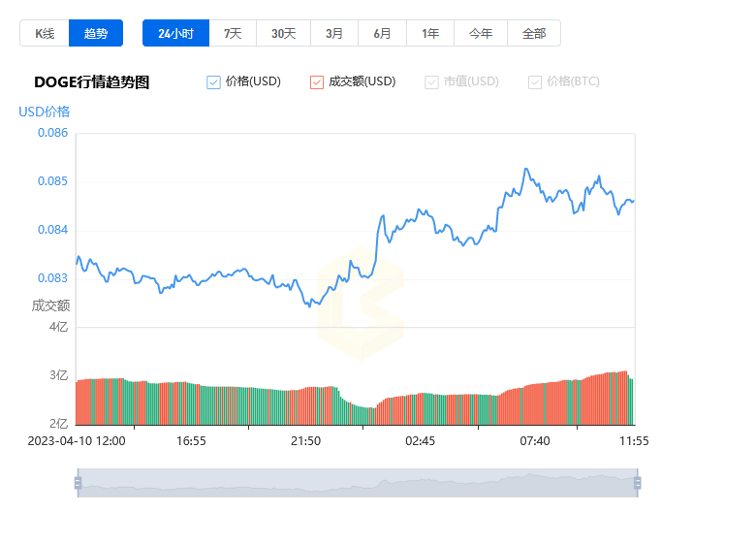Uncheck the 成交额(USD) series checkbox
756x546 pixels.
pyautogui.click(x=317, y=82)
